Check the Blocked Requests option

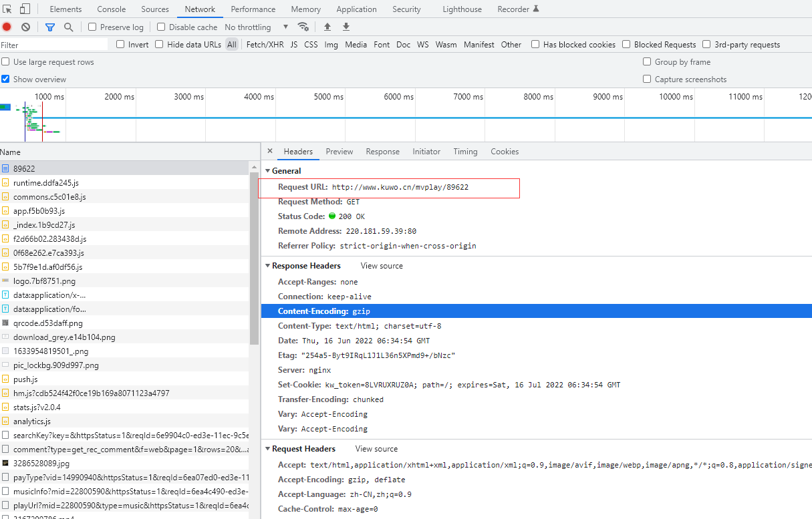tap(626, 44)
